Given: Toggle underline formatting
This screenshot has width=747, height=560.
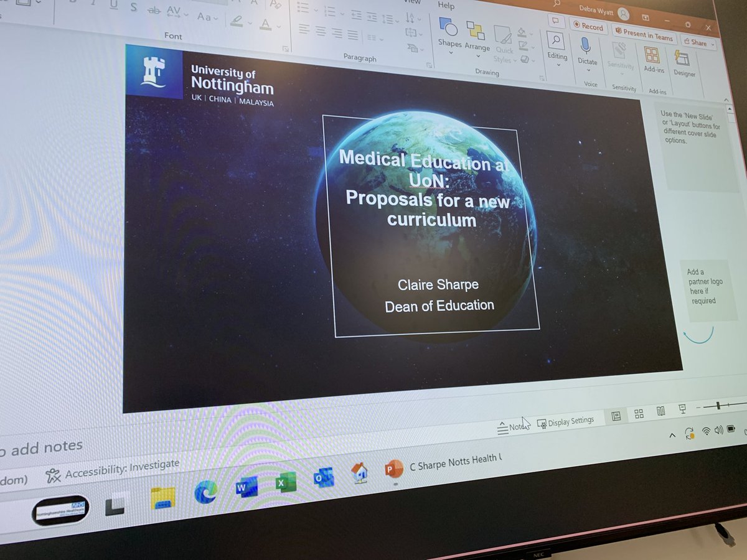Looking at the screenshot, I should 113,6.
